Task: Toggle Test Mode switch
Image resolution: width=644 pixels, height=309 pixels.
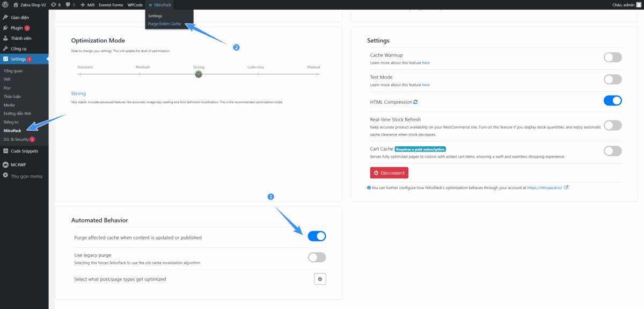Action: (613, 80)
